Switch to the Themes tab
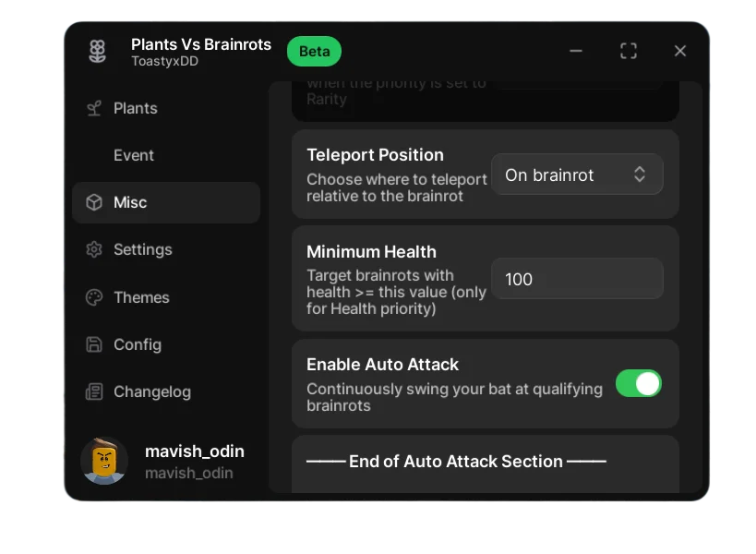 [x=141, y=297]
